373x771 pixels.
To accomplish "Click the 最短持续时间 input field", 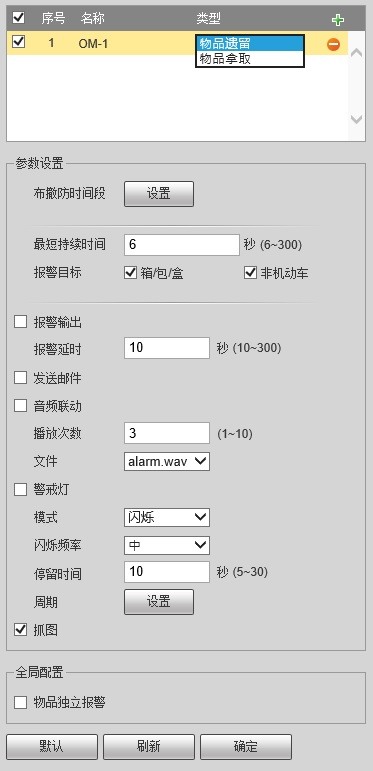I will pos(182,245).
